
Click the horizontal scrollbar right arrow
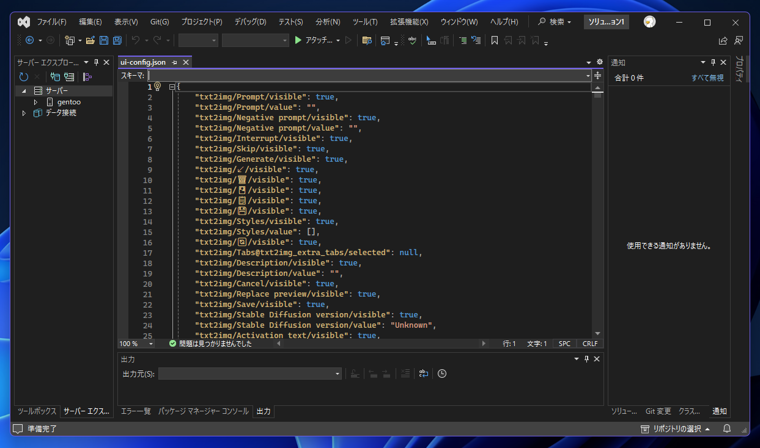click(483, 344)
